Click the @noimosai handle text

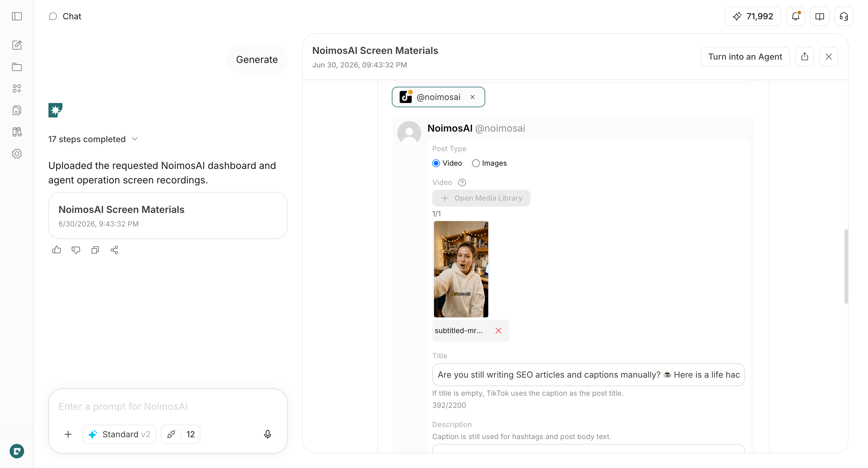[x=500, y=128]
